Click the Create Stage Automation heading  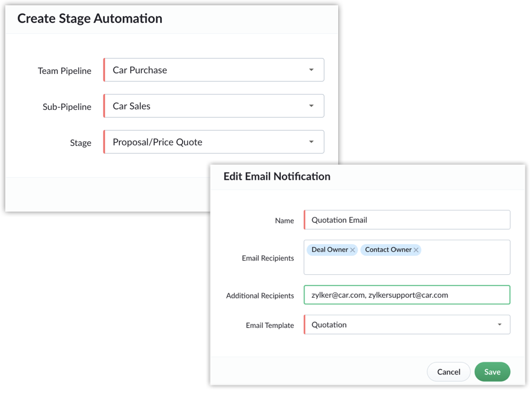[x=90, y=19]
